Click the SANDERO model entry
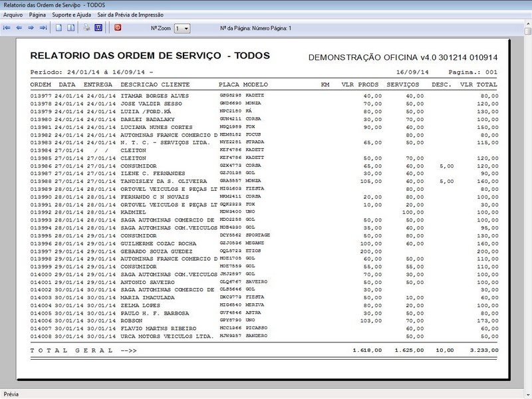This screenshot has width=532, height=399. click(x=257, y=336)
